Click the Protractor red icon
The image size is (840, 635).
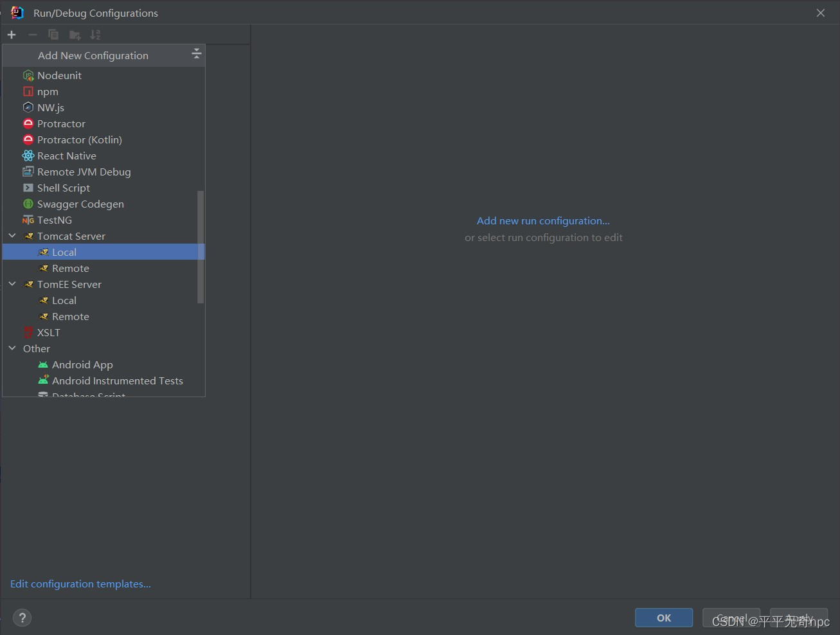(x=28, y=123)
